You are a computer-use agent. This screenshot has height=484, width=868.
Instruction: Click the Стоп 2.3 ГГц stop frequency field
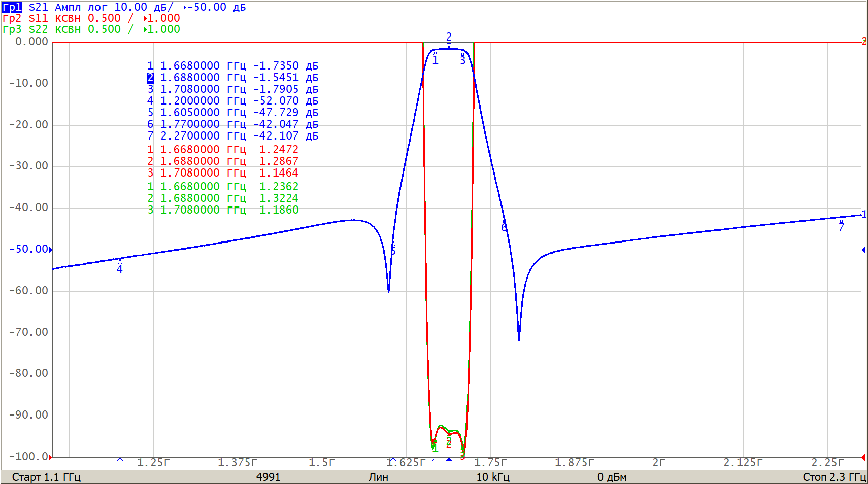tap(833, 477)
